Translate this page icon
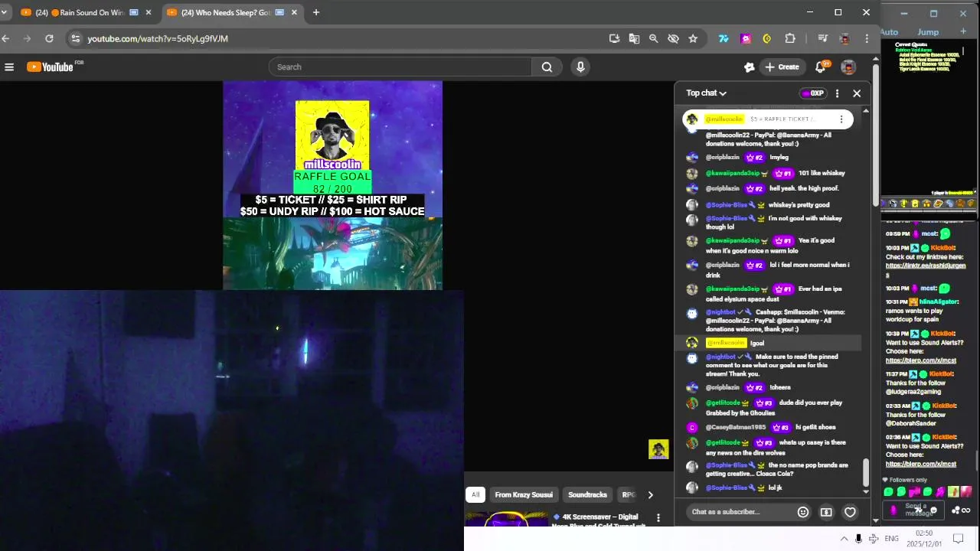980x551 pixels. (x=634, y=38)
